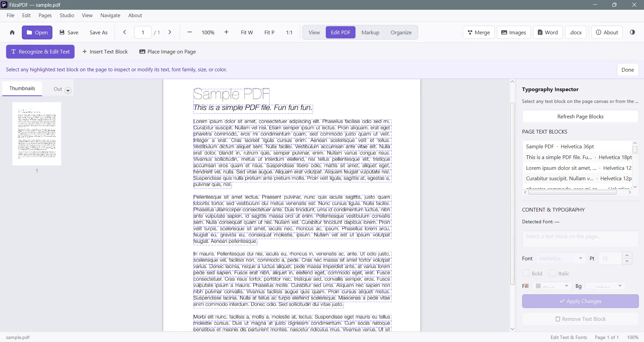Switch to Edit PDF mode
This screenshot has width=644, height=342.
(341, 32)
